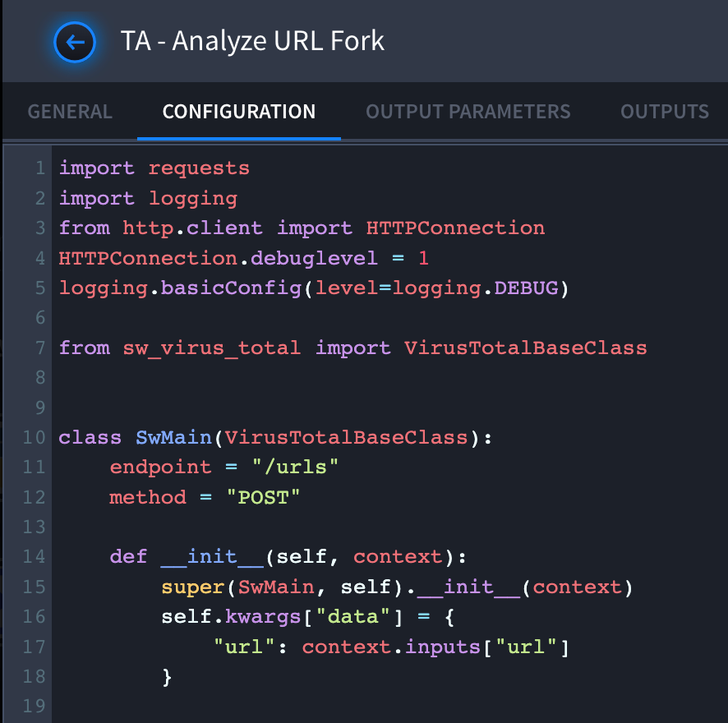Select the CONFIGURATION tab
Image resolution: width=728 pixels, height=723 pixels.
(238, 112)
